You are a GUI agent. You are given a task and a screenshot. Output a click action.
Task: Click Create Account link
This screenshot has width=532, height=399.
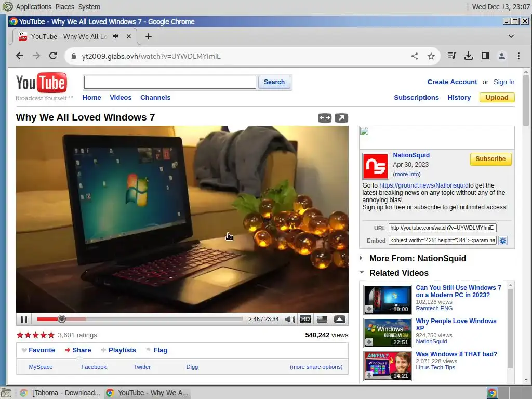tap(452, 82)
